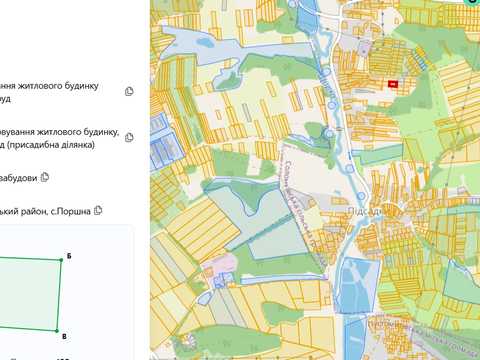Click vertex Б of the parcel outline
Viewport: 480px width, 360px height.
[61, 260]
